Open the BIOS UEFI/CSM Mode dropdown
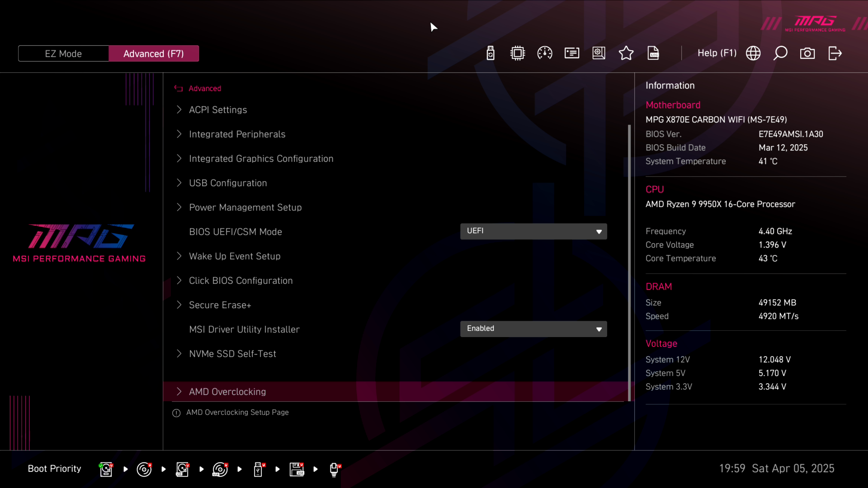This screenshot has width=868, height=488. [533, 231]
